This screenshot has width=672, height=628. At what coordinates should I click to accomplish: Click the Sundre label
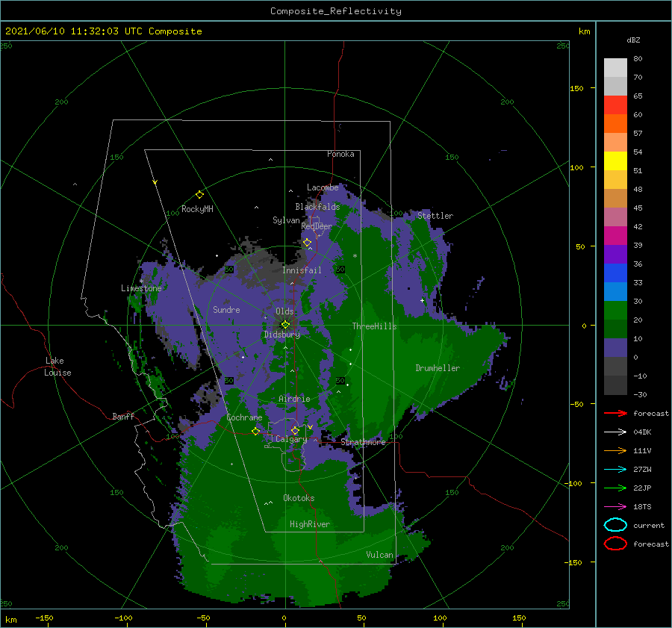coord(226,309)
